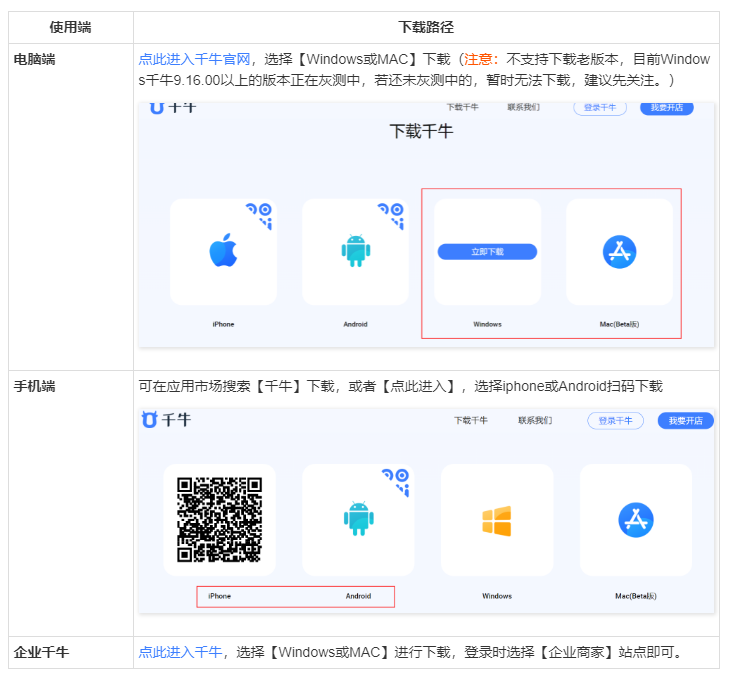Image resolution: width=731 pixels, height=677 pixels.
Task: Click the iPhone download QR code
Action: click(220, 519)
